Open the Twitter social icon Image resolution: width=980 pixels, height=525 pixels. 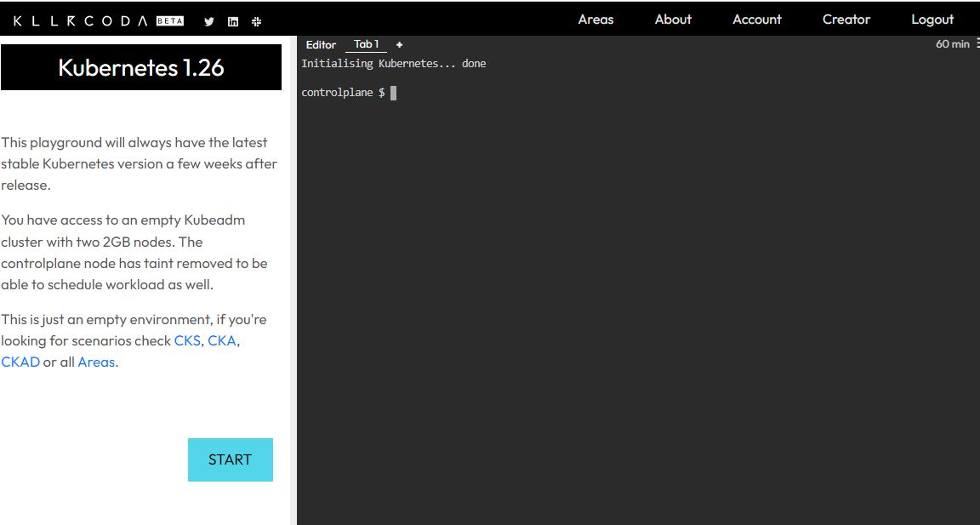209,21
